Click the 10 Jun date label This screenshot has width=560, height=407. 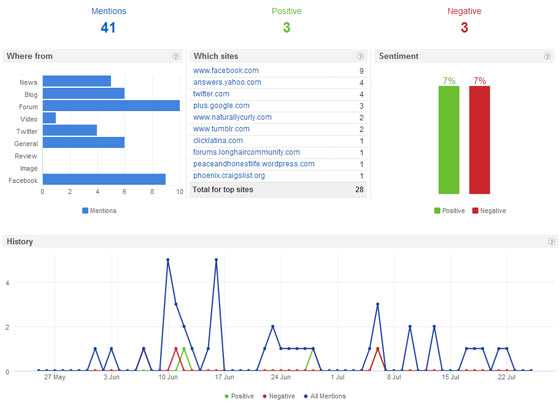coord(168,377)
